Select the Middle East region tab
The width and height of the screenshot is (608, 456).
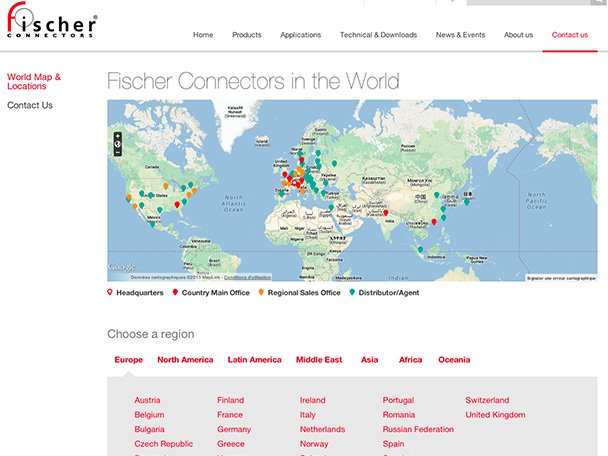point(319,360)
